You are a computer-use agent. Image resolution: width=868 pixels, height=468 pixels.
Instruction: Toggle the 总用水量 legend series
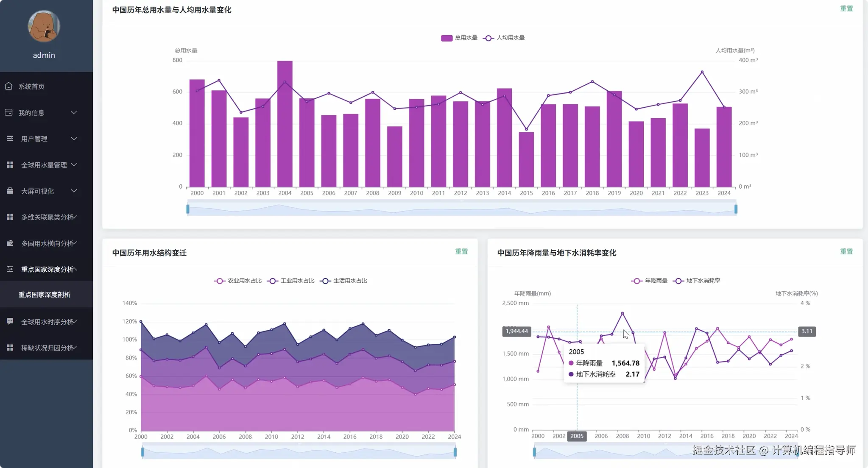459,38
